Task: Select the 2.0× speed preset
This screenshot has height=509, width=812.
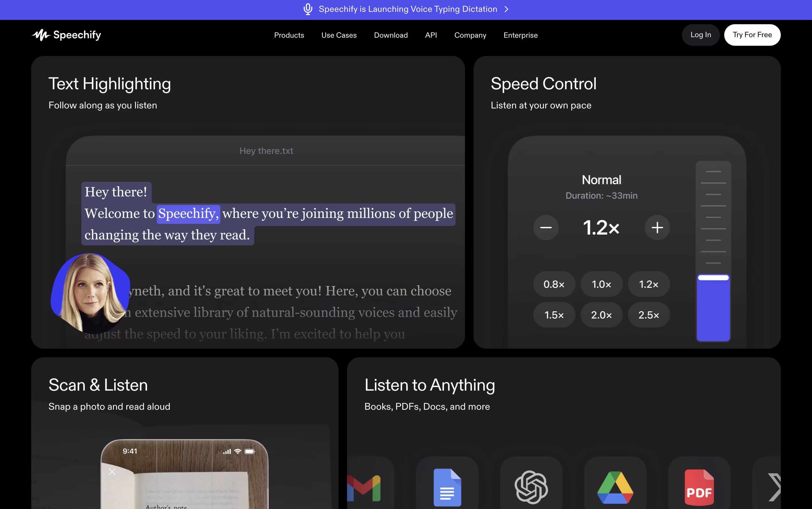Action: (x=601, y=315)
